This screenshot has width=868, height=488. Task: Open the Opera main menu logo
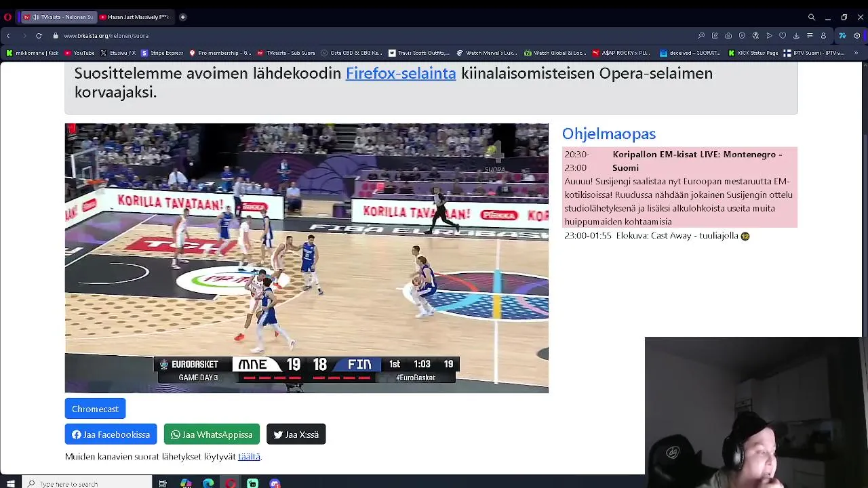(x=8, y=17)
